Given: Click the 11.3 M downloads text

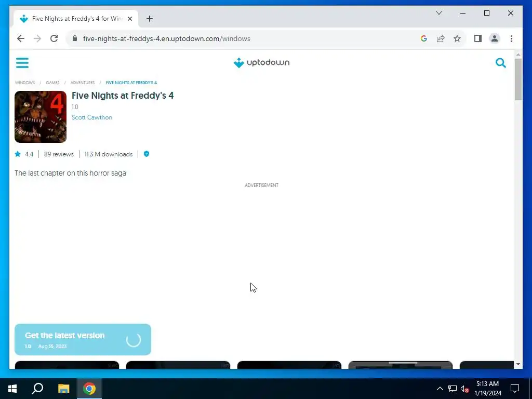Looking at the screenshot, I should pyautogui.click(x=109, y=154).
